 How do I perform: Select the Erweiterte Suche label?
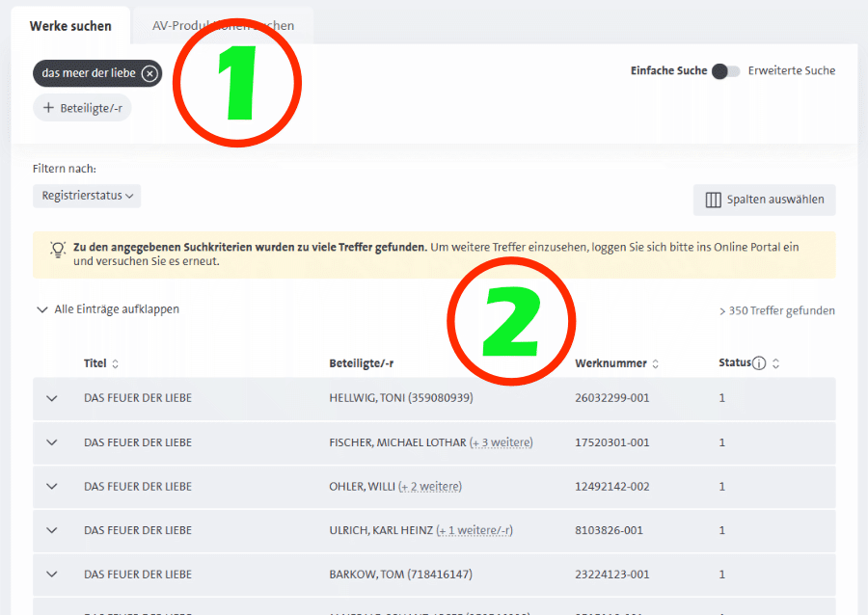click(791, 71)
